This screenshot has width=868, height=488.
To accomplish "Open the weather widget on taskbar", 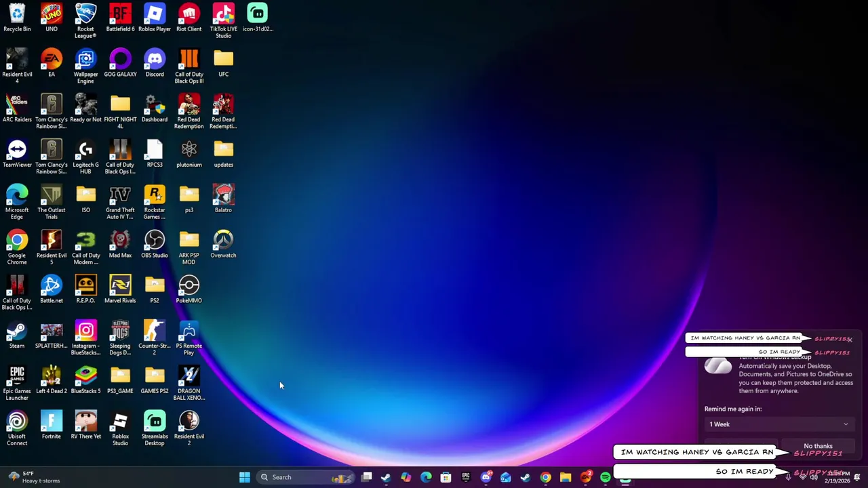I will pyautogui.click(x=33, y=477).
